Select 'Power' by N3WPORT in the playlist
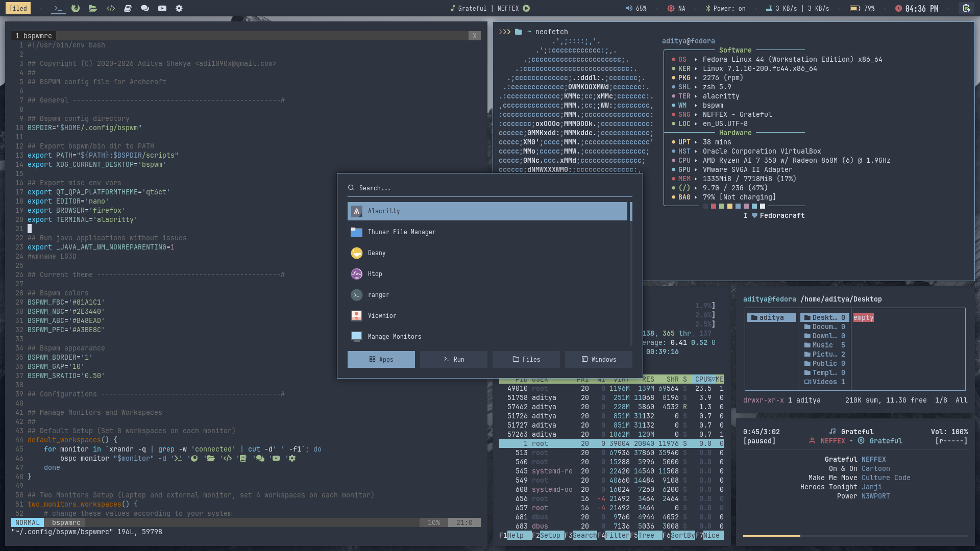Viewport: 980px width, 551px height. [864, 496]
